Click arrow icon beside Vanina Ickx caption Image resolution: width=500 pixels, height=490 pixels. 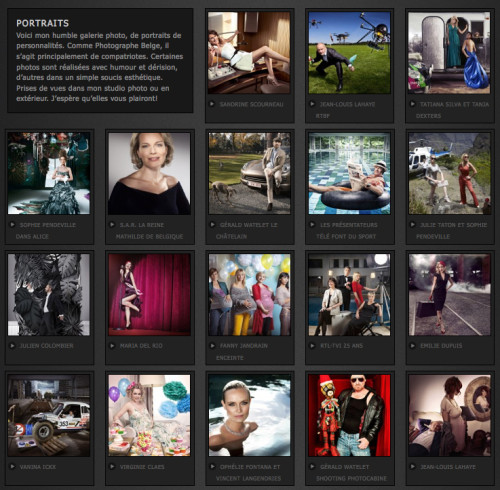12,466
